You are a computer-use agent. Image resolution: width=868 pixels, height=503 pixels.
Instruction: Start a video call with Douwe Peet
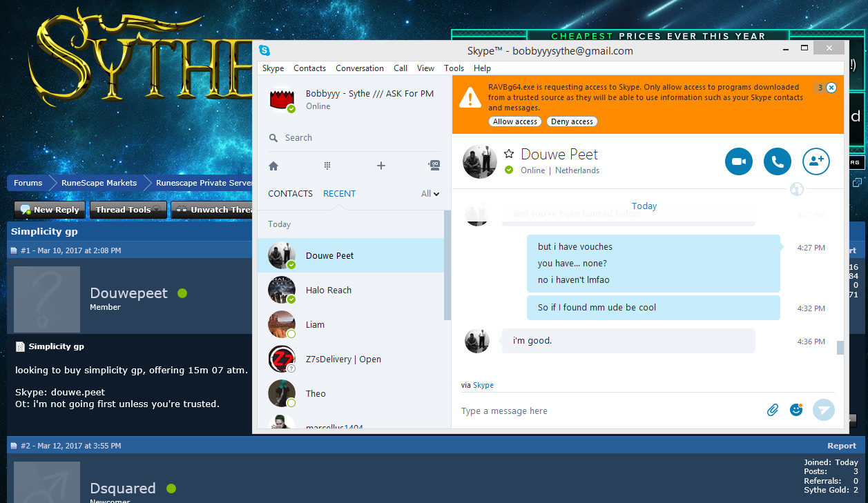click(739, 161)
